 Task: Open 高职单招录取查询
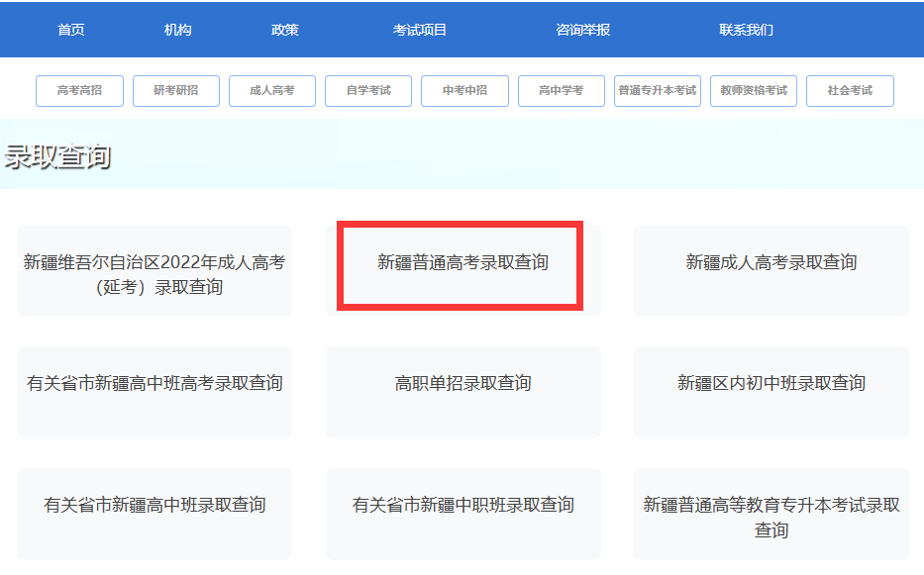pos(462,383)
